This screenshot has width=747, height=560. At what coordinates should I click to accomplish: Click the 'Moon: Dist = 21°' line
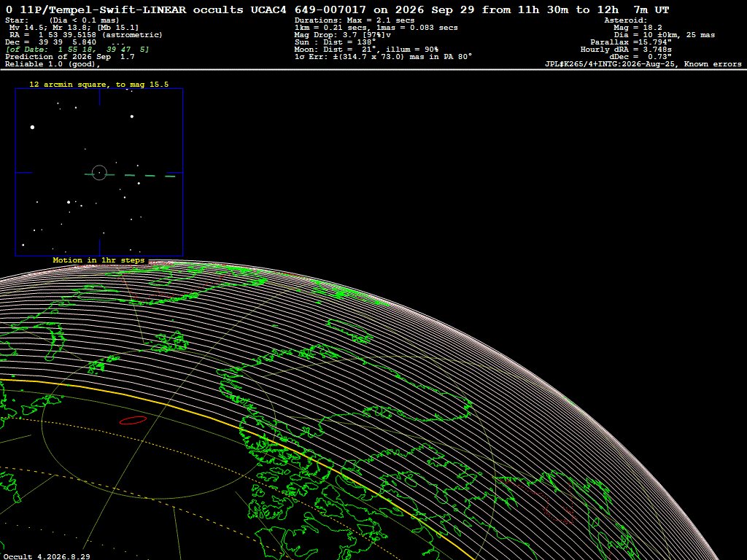[366, 49]
